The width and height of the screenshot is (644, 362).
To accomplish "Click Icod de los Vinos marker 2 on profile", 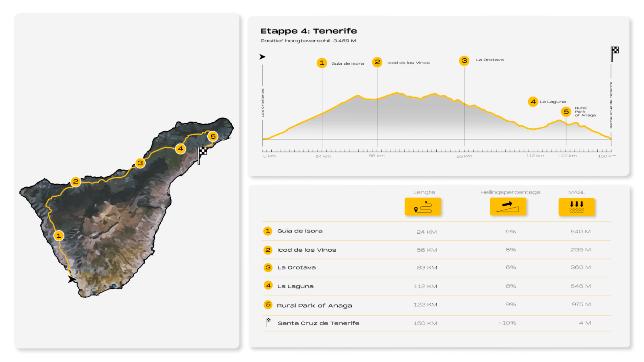I will point(377,62).
